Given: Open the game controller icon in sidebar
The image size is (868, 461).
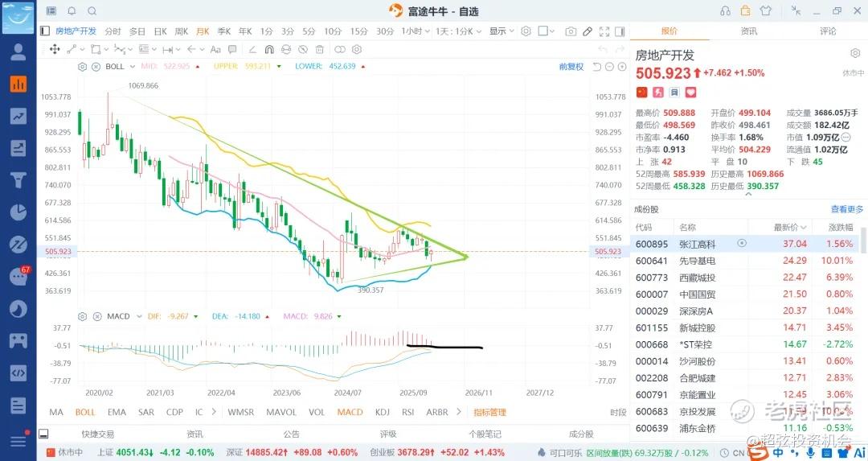Looking at the screenshot, I should [18, 340].
